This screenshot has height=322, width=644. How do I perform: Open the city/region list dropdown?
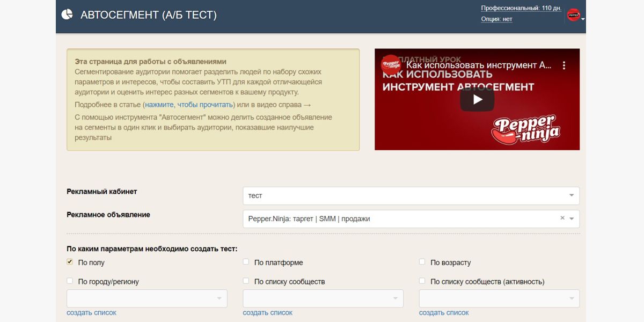pos(147,298)
